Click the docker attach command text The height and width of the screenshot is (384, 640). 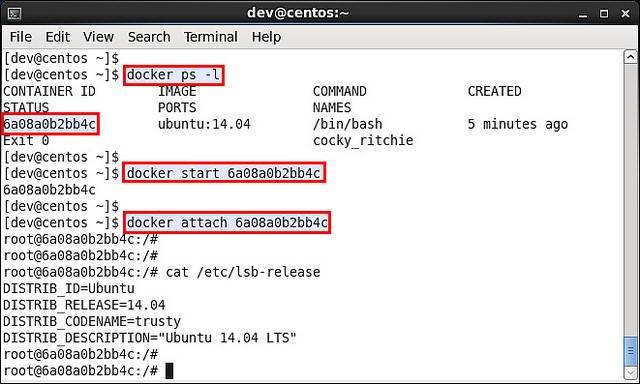(x=227, y=223)
